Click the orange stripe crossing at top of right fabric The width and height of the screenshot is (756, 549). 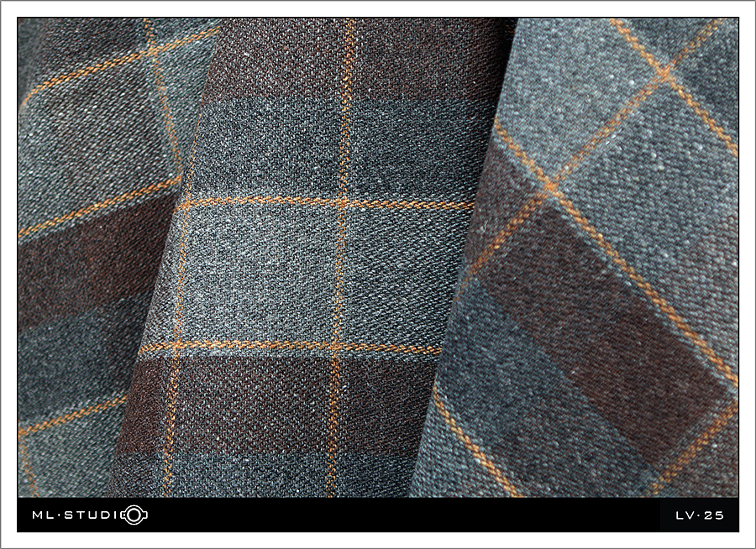pyautogui.click(x=669, y=73)
